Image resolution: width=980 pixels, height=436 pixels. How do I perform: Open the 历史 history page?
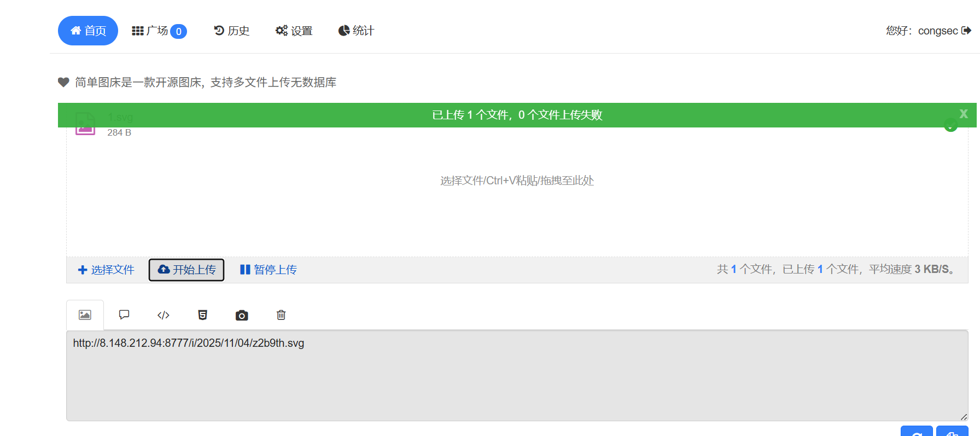(232, 31)
